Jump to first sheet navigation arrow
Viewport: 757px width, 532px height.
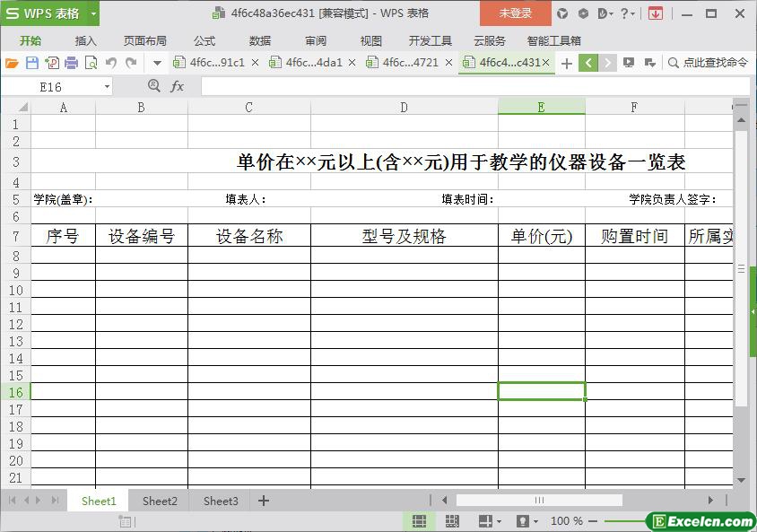(x=13, y=501)
